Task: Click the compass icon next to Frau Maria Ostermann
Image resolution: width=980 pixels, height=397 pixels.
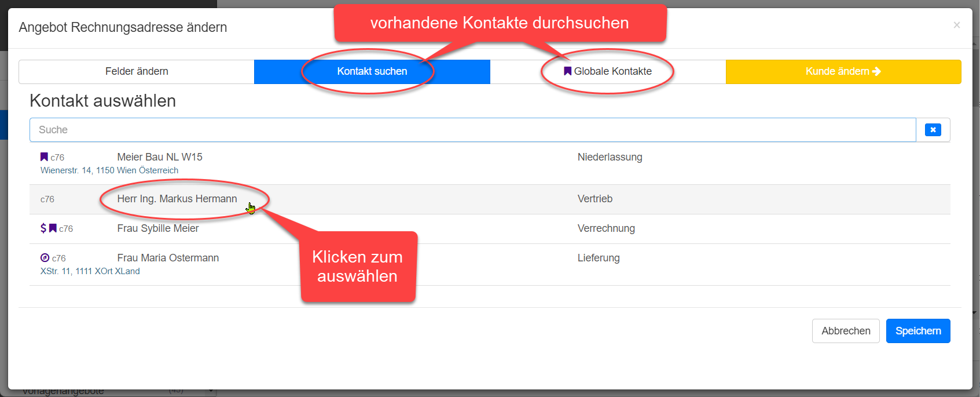Action: [45, 258]
